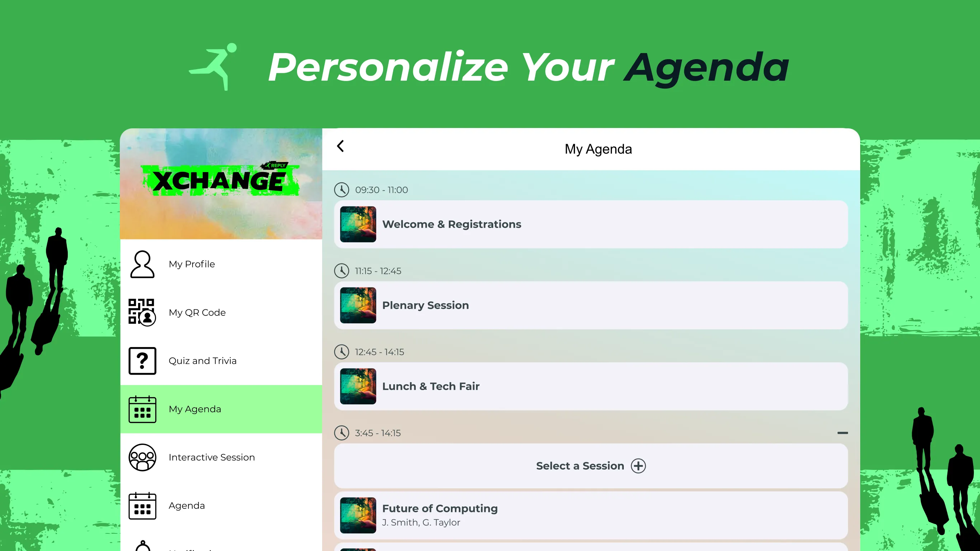
Task: Expand Welcome & Registrations session details
Action: coord(591,224)
